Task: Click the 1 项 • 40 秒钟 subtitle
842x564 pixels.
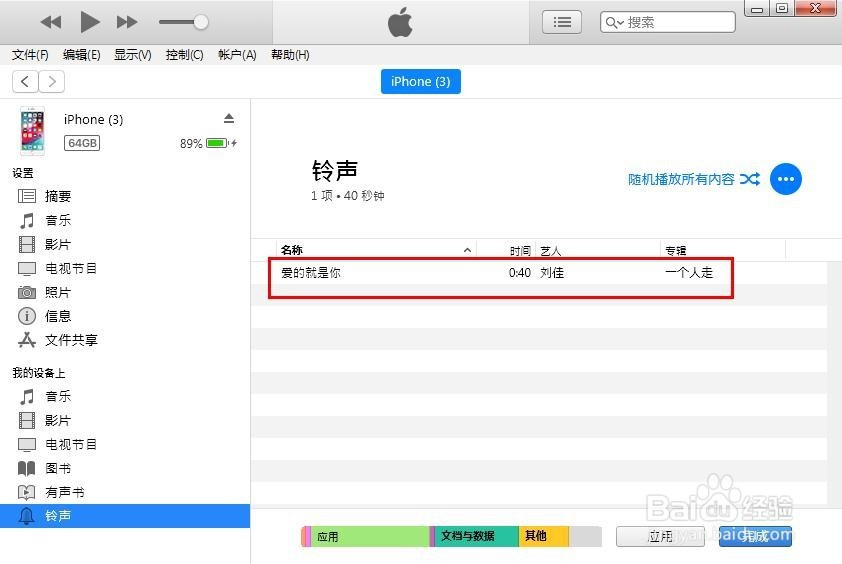Action: [x=347, y=196]
